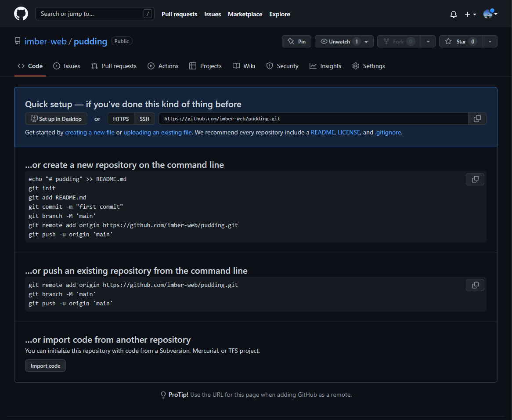
Task: Click the '...or import code from another repository' heading
Action: click(x=108, y=340)
